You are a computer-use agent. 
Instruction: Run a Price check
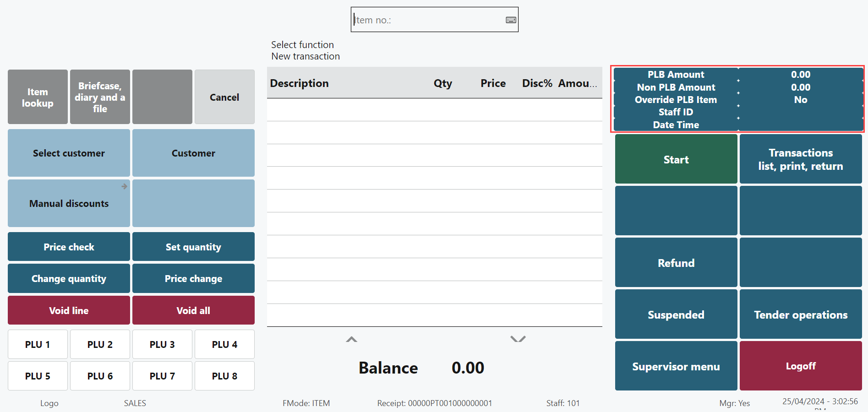(x=69, y=247)
